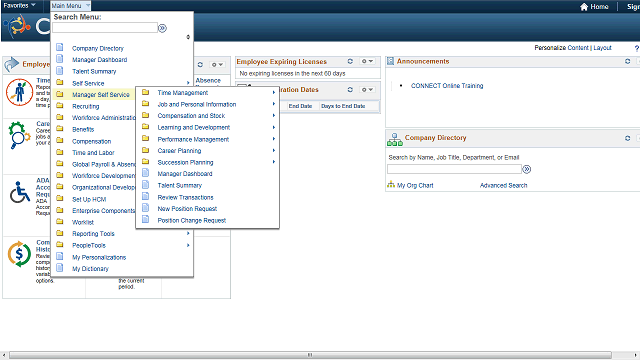The height and width of the screenshot is (360, 640).
Task: Click the Search Menu go arrow icon
Action: pos(162,28)
